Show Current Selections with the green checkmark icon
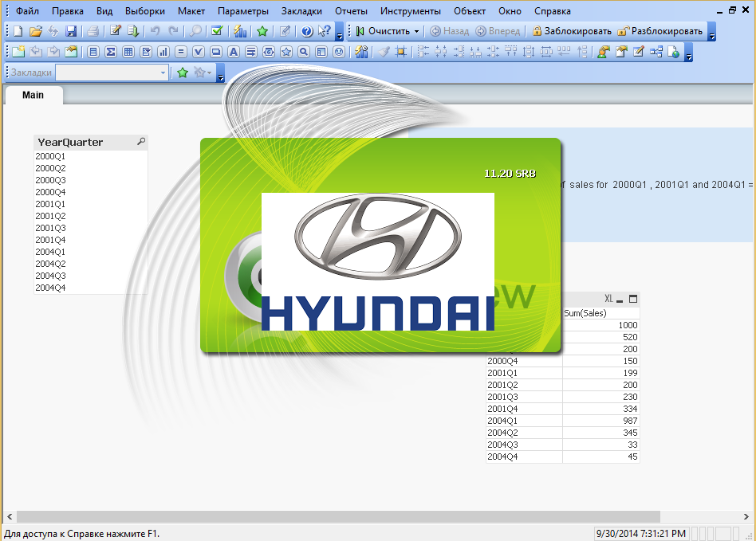The height and width of the screenshot is (541, 756). [x=218, y=31]
